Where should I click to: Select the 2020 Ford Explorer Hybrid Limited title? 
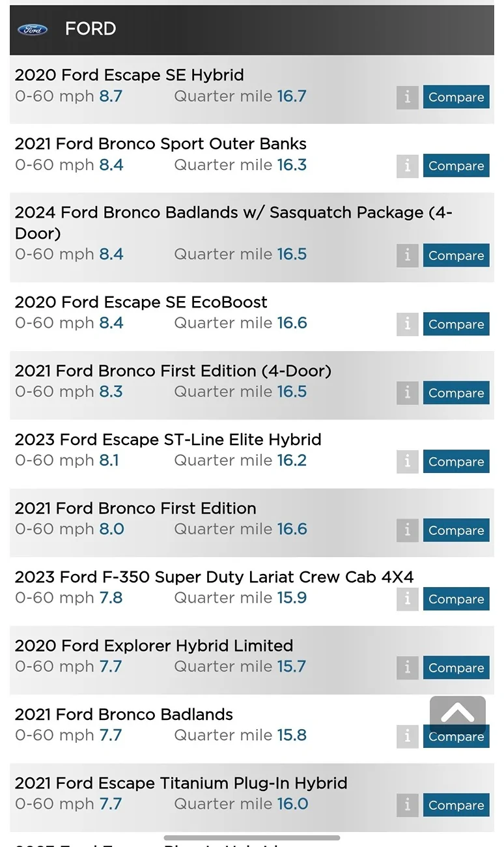tap(154, 646)
